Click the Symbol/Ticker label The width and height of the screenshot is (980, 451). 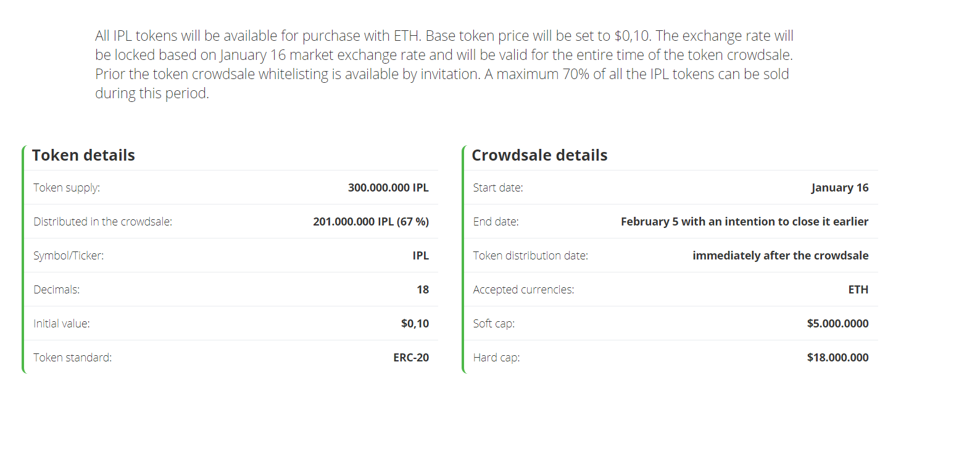[69, 256]
